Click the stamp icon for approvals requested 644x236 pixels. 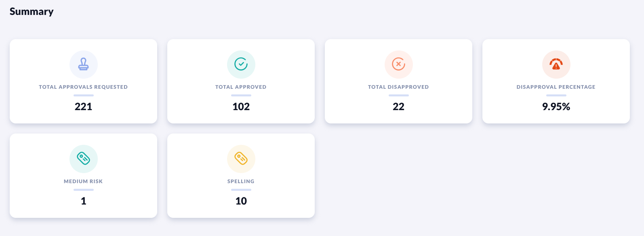(x=84, y=65)
